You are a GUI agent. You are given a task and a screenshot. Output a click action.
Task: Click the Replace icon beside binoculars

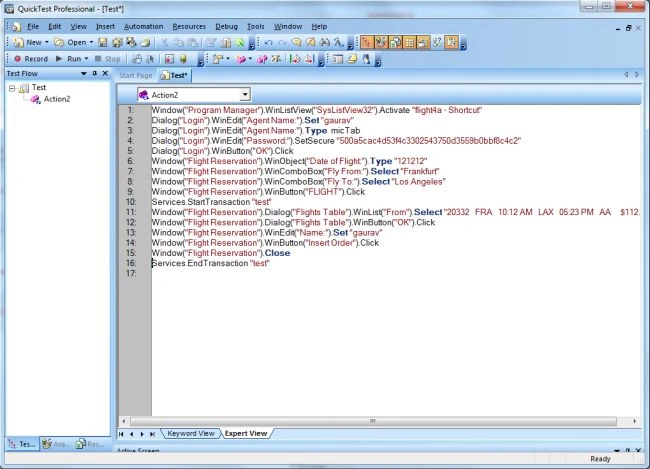tap(339, 42)
